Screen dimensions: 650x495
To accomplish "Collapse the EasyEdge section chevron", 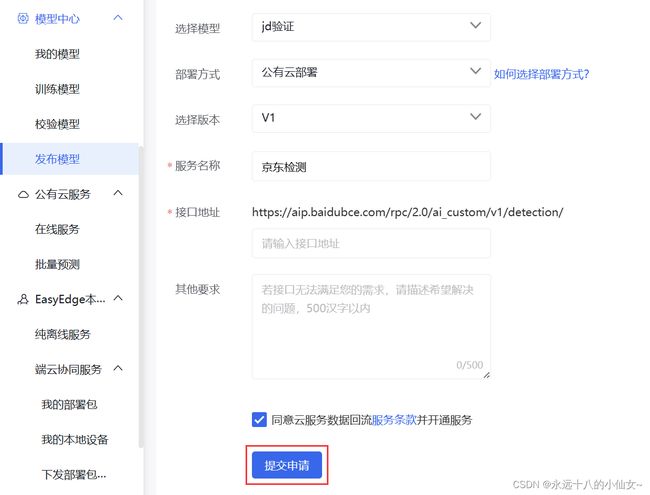I will (x=118, y=298).
